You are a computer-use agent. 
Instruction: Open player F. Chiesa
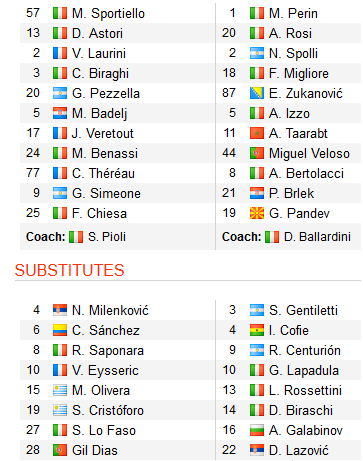99,213
